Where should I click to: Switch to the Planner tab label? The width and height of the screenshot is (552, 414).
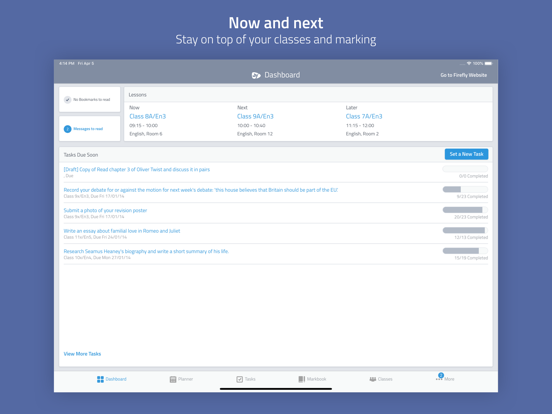click(x=185, y=379)
